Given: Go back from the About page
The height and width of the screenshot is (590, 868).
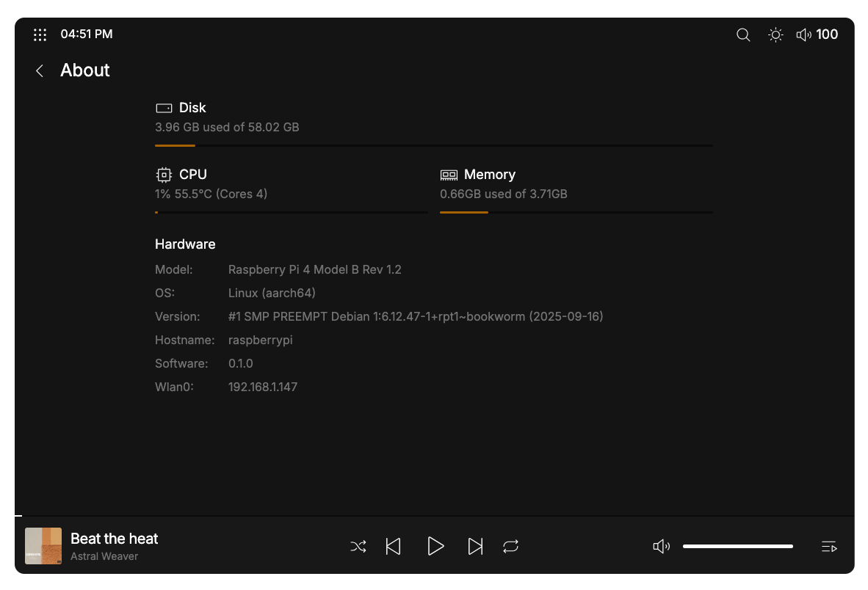Looking at the screenshot, I should click(40, 70).
